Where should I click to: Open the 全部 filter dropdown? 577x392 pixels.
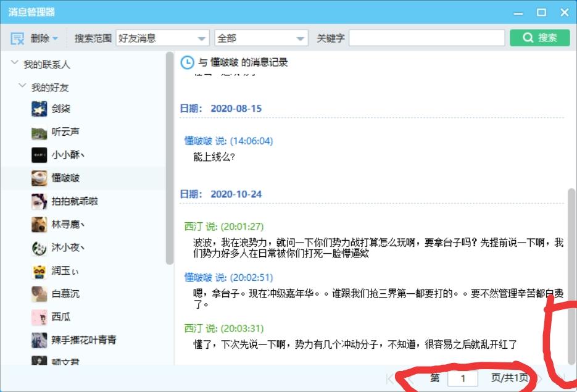tap(301, 38)
